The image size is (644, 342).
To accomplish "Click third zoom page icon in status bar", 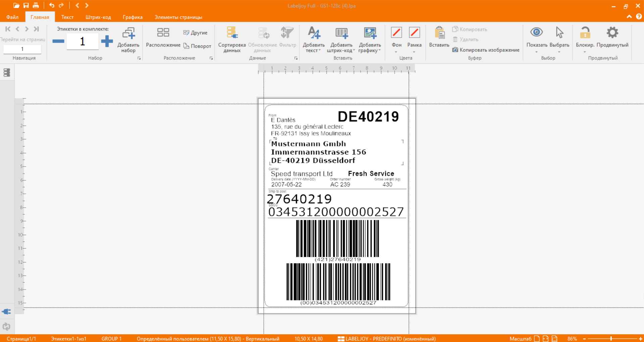I will tap(554, 339).
